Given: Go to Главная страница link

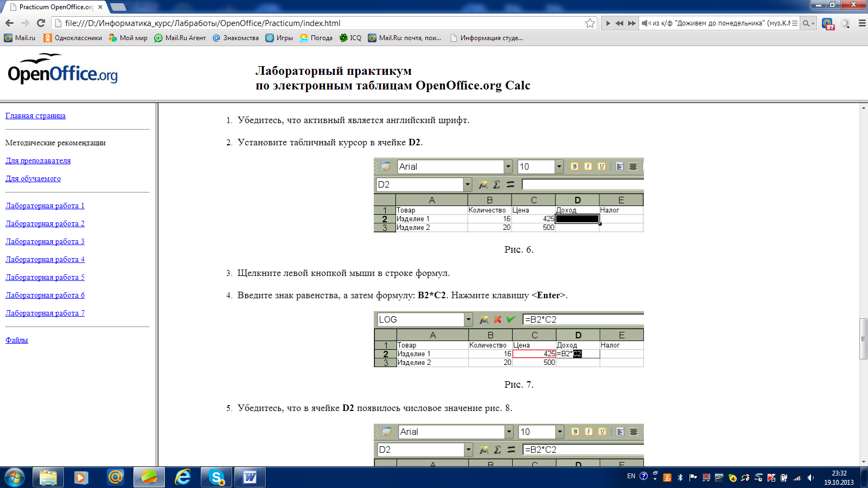Looking at the screenshot, I should pyautogui.click(x=35, y=115).
